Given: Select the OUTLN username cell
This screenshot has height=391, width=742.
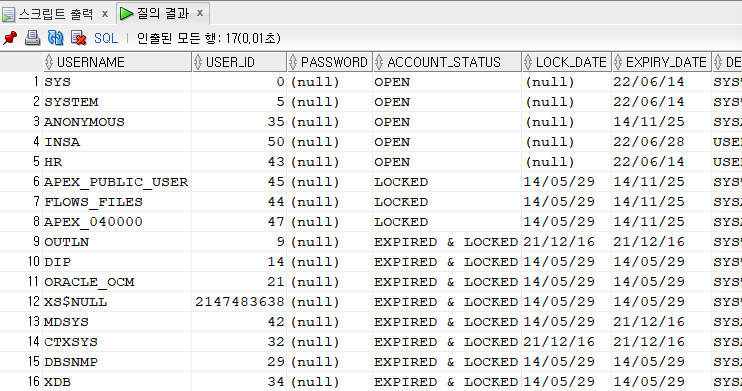Looking at the screenshot, I should click(117, 242).
